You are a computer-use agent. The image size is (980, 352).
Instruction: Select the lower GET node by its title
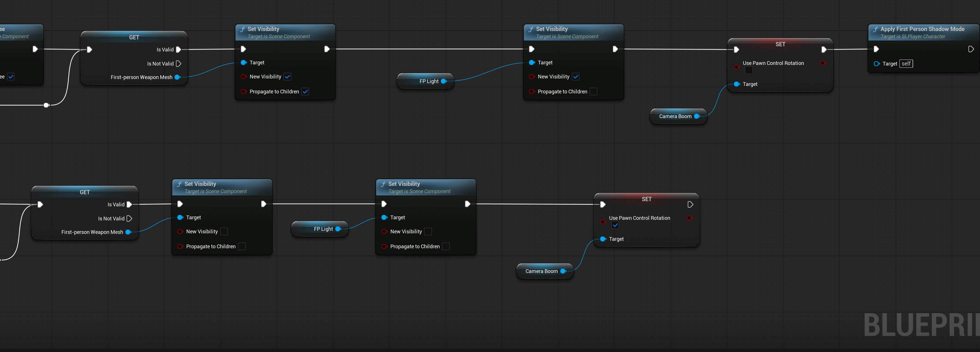tap(85, 193)
